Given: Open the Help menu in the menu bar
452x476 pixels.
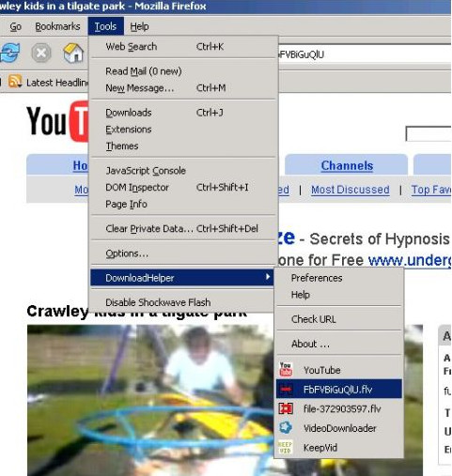Looking at the screenshot, I should [139, 26].
